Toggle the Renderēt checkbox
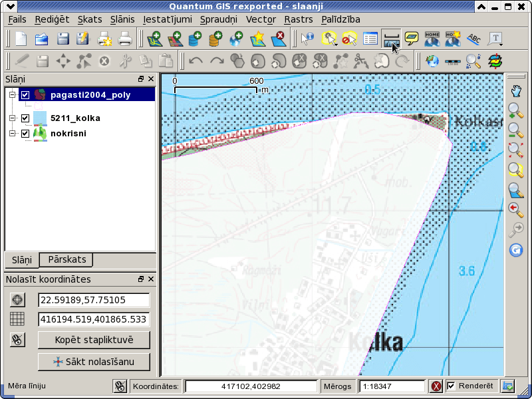The image size is (532, 399). click(x=451, y=386)
